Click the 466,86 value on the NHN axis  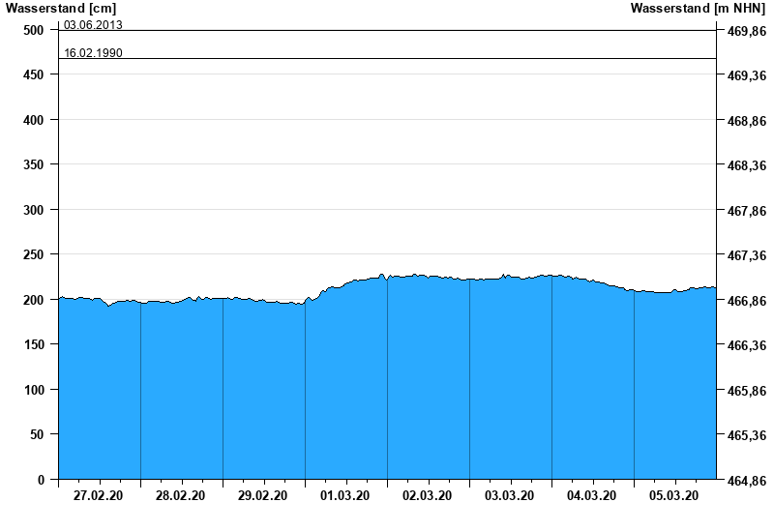tap(746, 301)
